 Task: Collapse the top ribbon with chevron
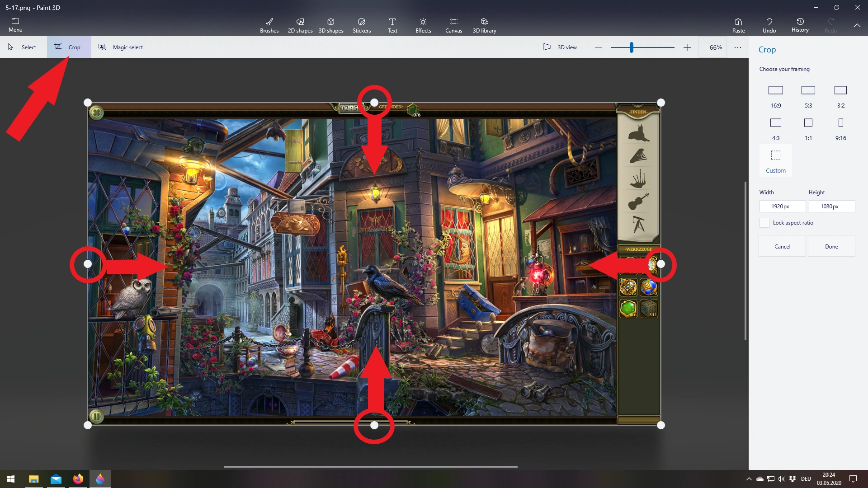(857, 25)
